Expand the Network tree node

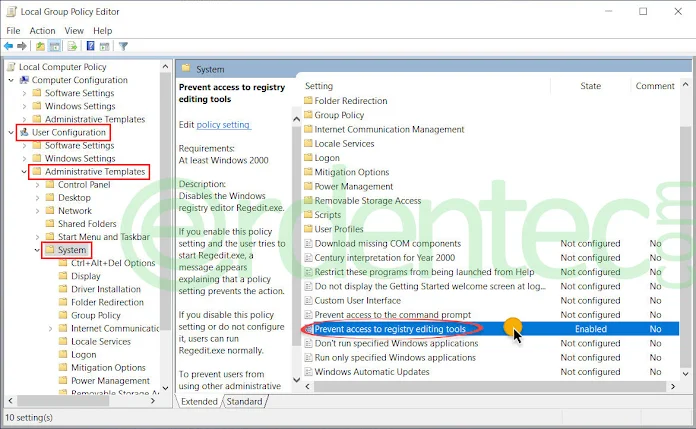coord(37,211)
